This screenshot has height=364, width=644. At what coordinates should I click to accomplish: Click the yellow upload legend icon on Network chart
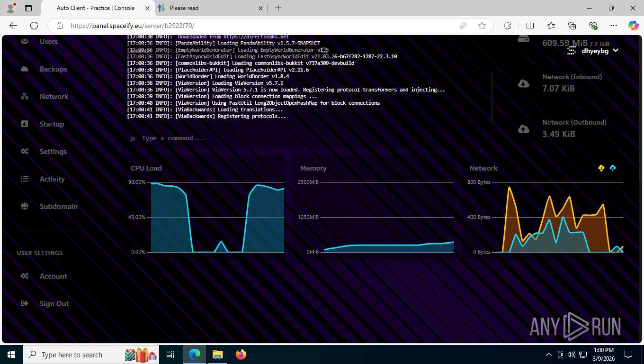click(601, 168)
